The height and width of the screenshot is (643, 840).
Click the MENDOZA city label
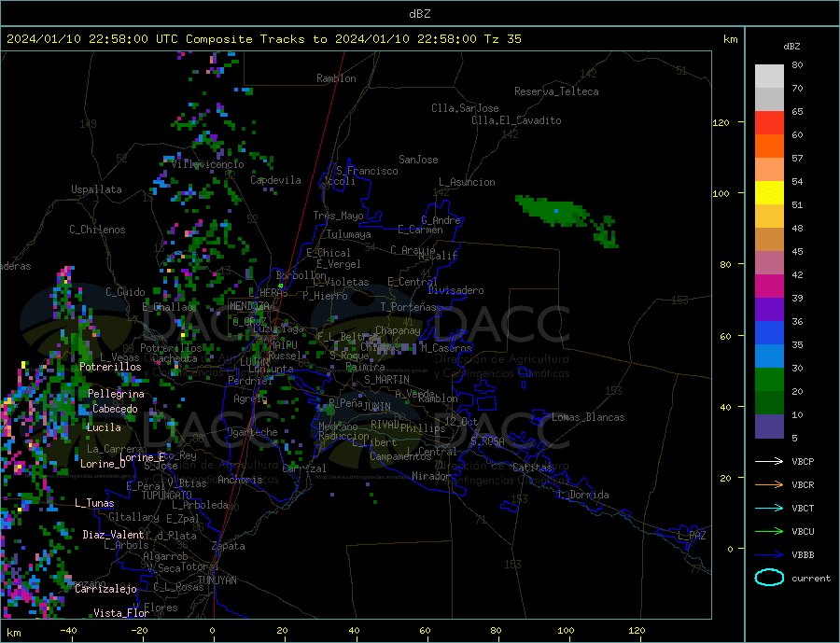pos(250,306)
